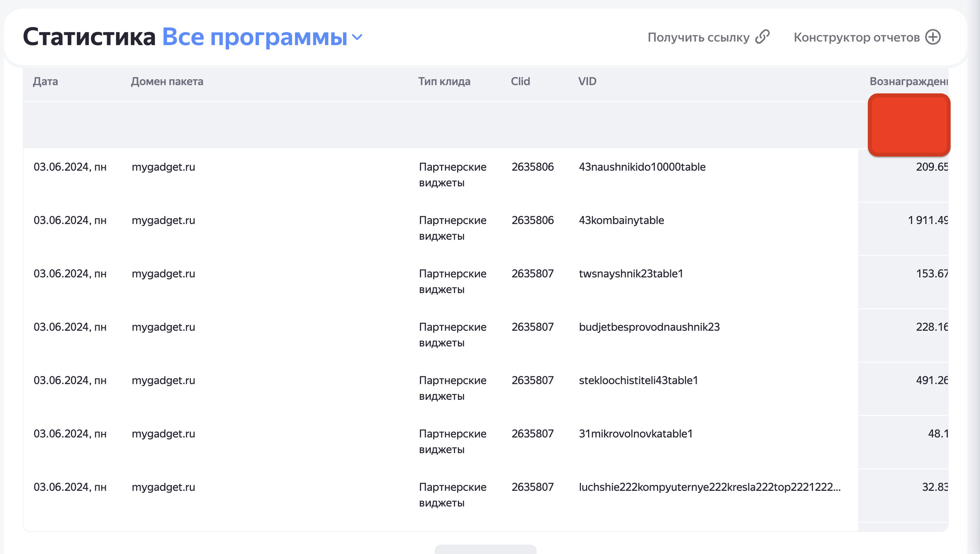
Task: Open Конструктор отчетов report builder
Action: click(x=857, y=37)
